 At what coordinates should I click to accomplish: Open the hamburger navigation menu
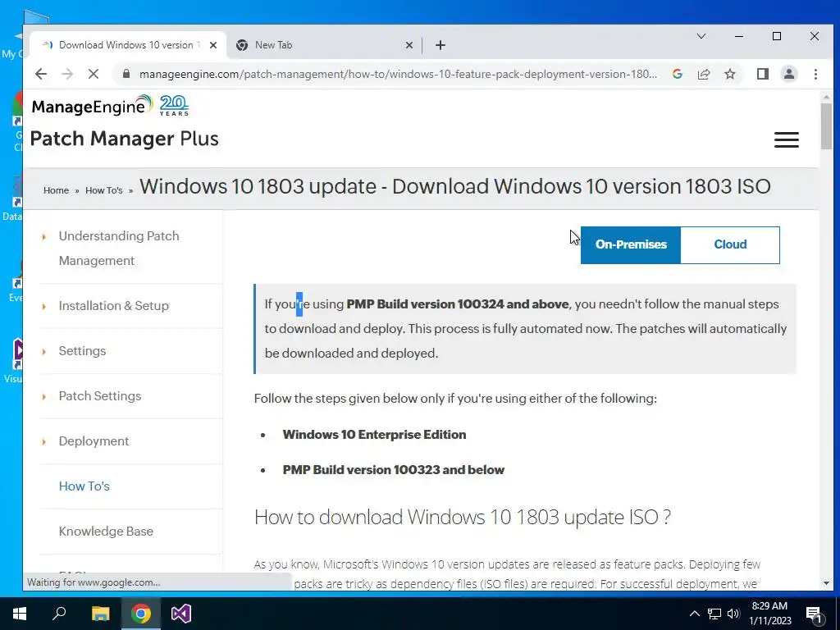pyautogui.click(x=787, y=139)
